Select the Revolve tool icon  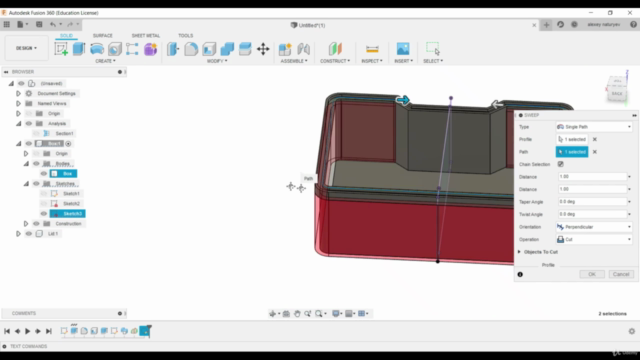click(97, 49)
